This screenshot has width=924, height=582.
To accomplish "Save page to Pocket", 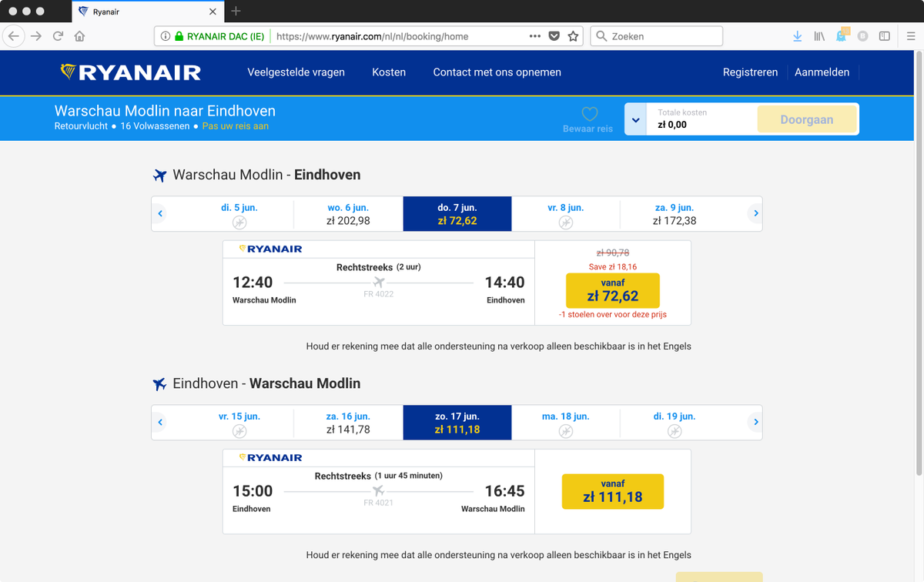I will coord(554,36).
